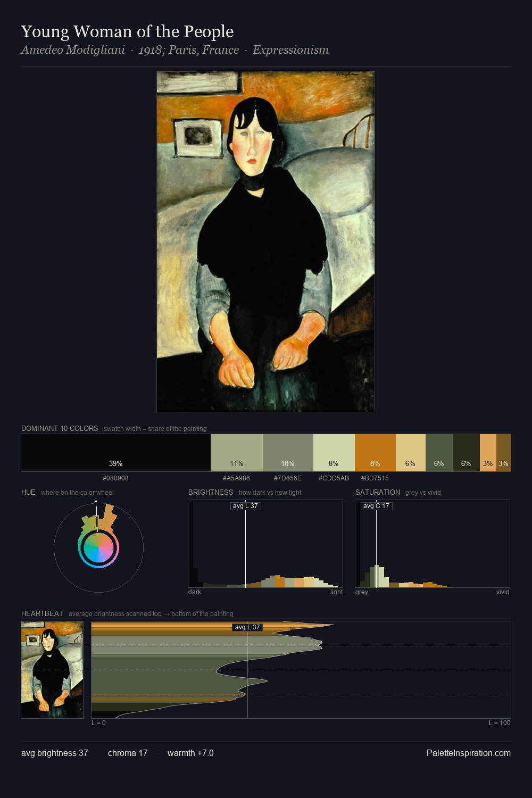Click hex code #A5A986
532x798 pixels.
coord(236,478)
